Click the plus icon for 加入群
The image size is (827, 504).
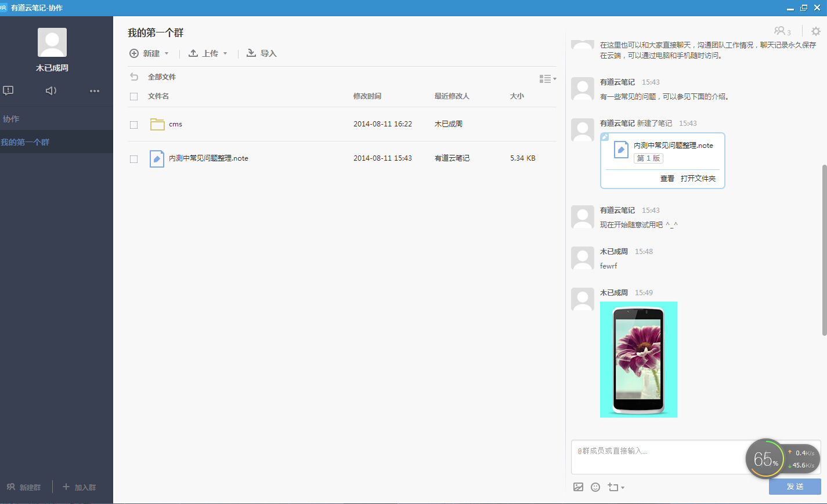[66, 487]
